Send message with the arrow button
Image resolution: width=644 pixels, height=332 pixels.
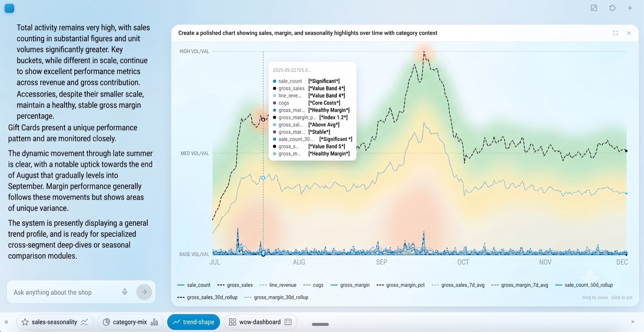coord(144,292)
